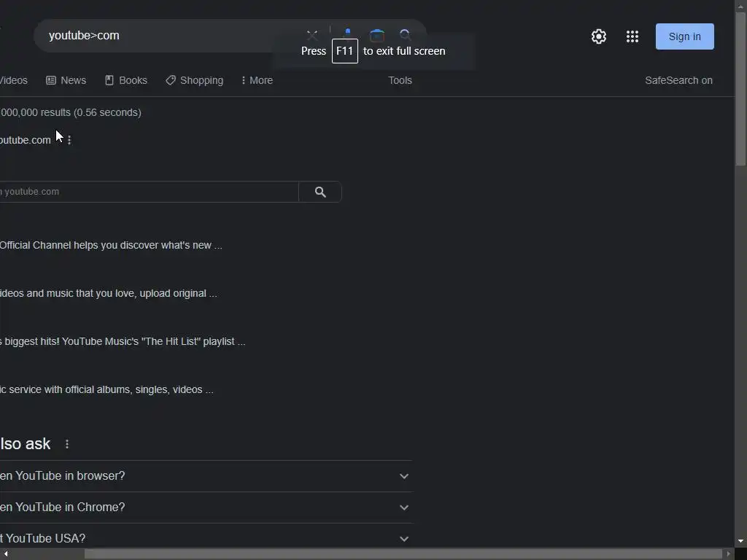Click the Shopping tag icon
Viewport: 747px width, 560px height.
(x=171, y=80)
